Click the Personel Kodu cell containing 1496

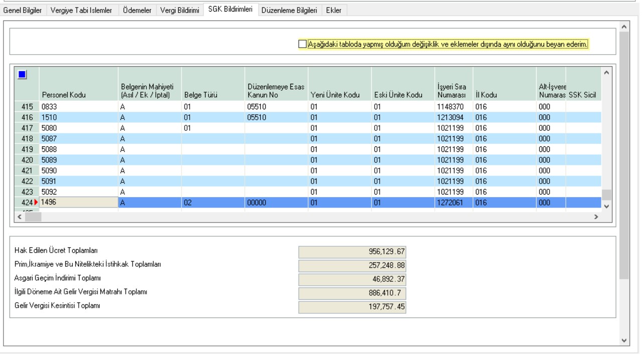[x=79, y=203]
